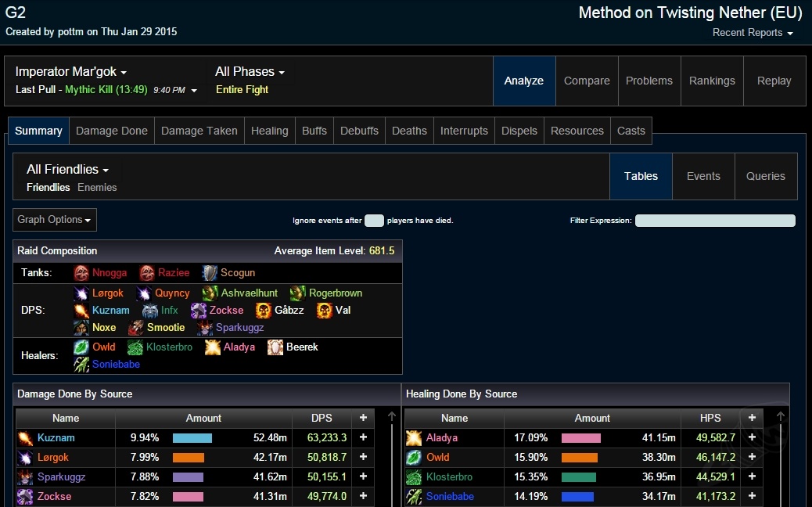Click Kuznam's icon in Damage Done table

(25, 438)
